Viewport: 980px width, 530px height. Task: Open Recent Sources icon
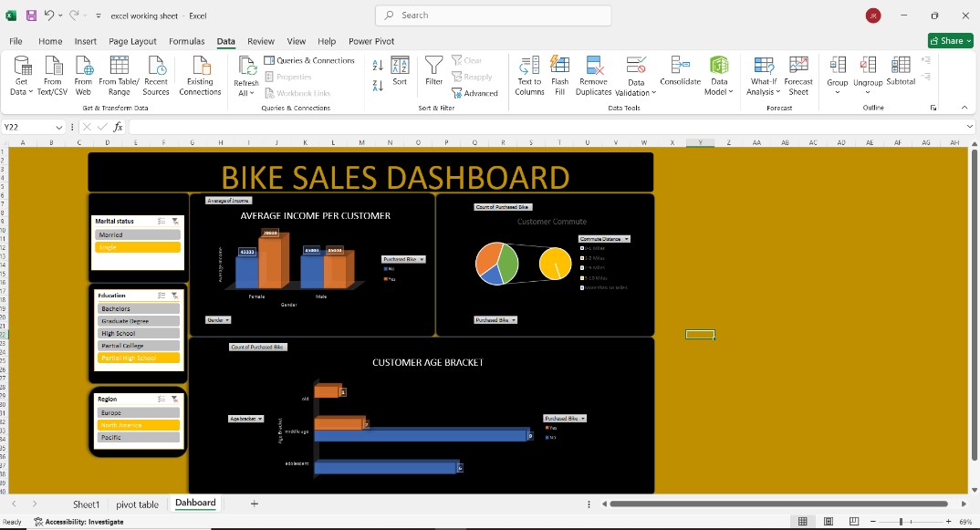pyautogui.click(x=156, y=66)
